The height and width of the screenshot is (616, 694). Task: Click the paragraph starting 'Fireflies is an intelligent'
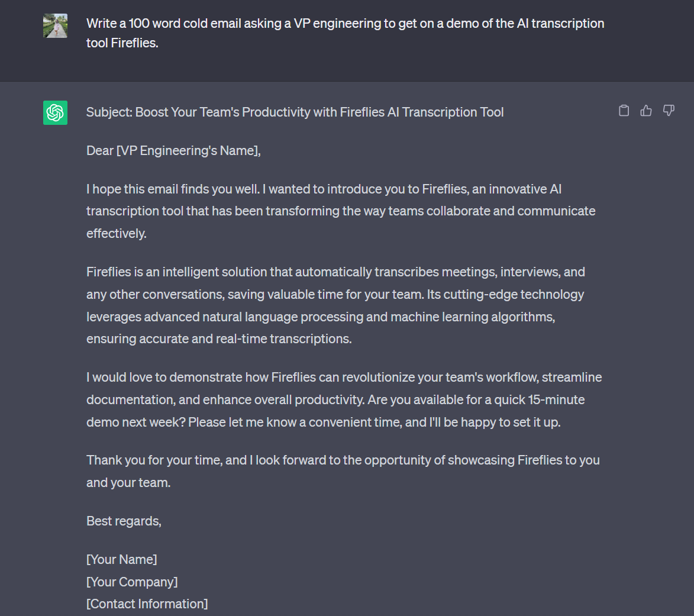pyautogui.click(x=335, y=305)
